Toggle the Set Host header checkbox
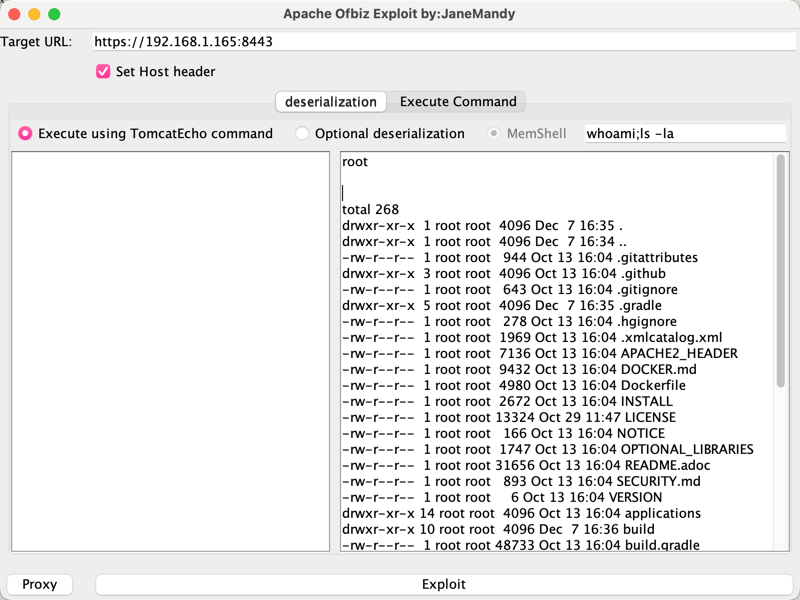Screen dimensions: 800x600 pos(103,71)
